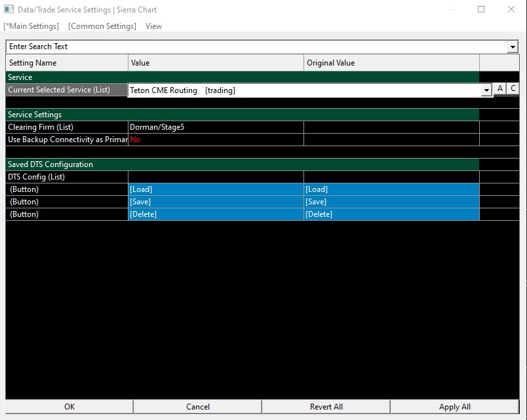Viewport: 527px width, 420px height.
Task: Close the Data/Trade Service Settings window
Action: click(x=511, y=9)
